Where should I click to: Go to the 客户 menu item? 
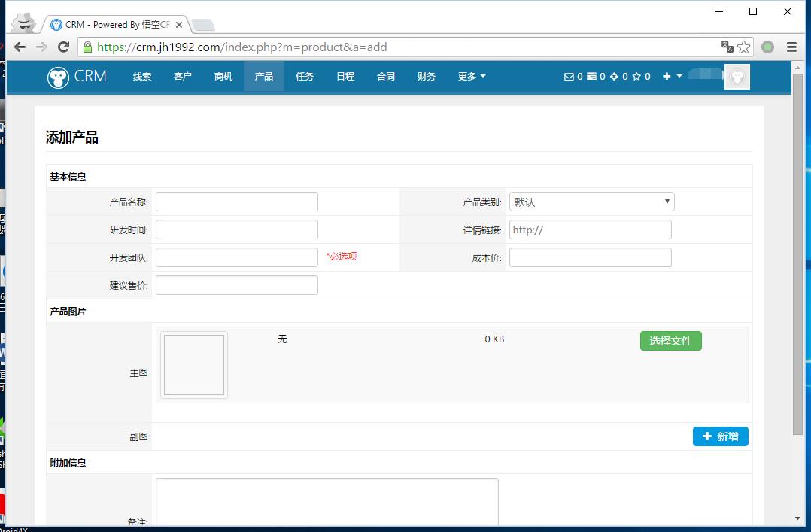(183, 77)
